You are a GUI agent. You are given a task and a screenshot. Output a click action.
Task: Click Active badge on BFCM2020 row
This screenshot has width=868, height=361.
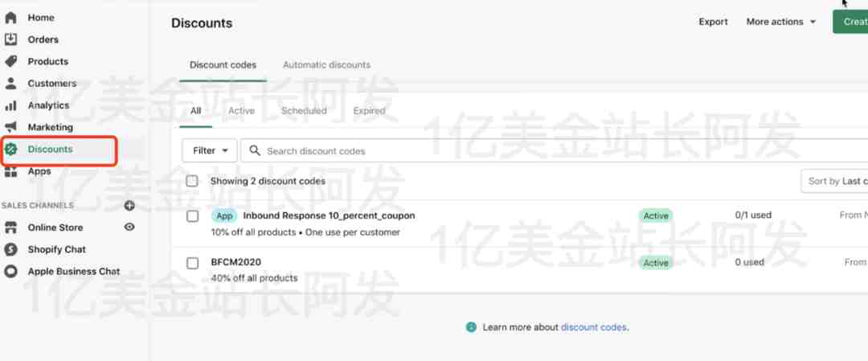click(x=656, y=263)
